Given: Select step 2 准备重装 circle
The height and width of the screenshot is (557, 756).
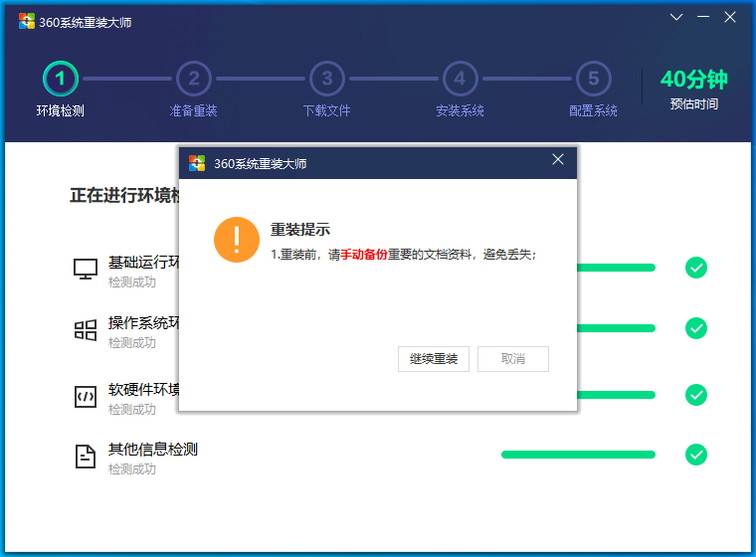Looking at the screenshot, I should tap(194, 79).
